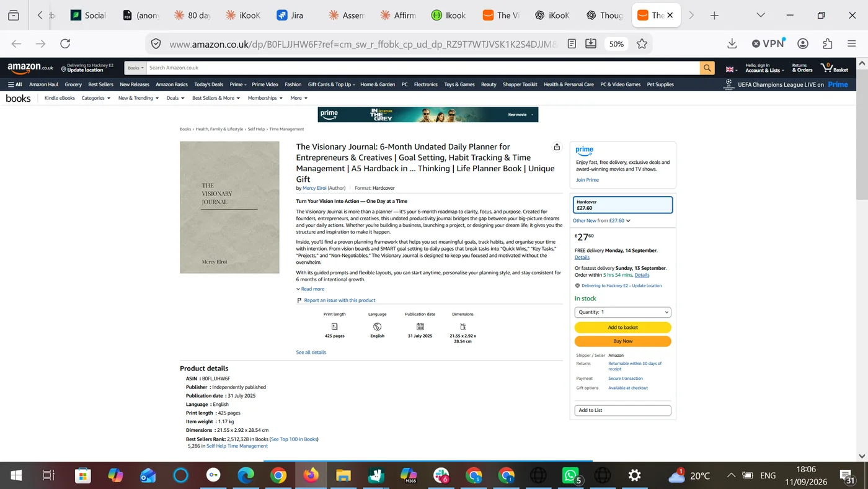868x489 pixels.
Task: Open the Firefox hamburger application menu
Action: click(851, 43)
